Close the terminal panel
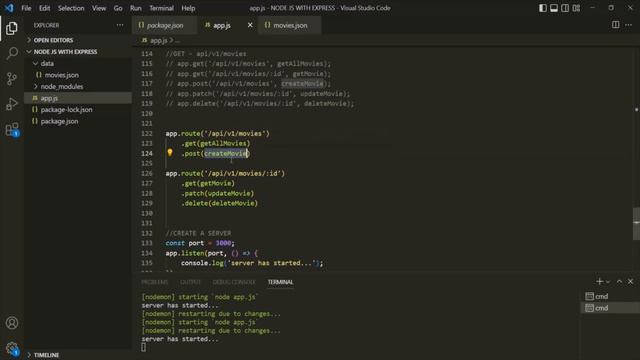The image size is (640, 360). pos(630,282)
